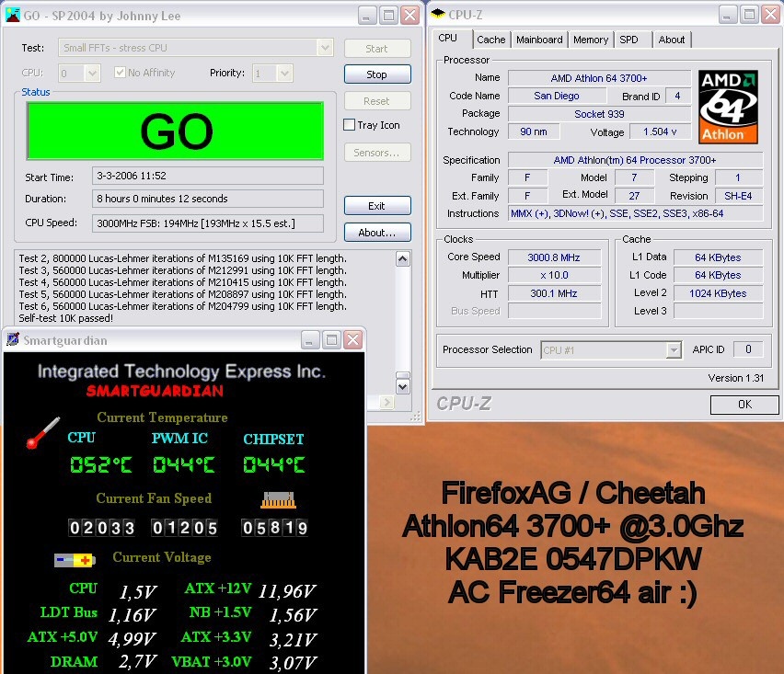
Task: Click the Sensors... button
Action: [377, 153]
